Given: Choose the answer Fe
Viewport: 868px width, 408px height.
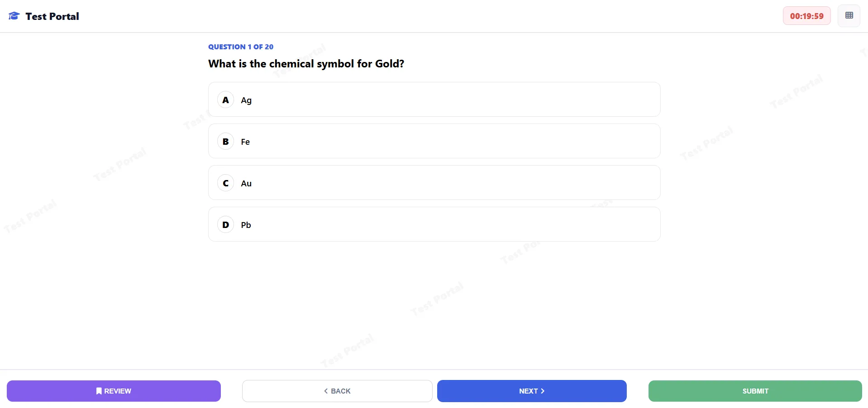Looking at the screenshot, I should point(245,142).
